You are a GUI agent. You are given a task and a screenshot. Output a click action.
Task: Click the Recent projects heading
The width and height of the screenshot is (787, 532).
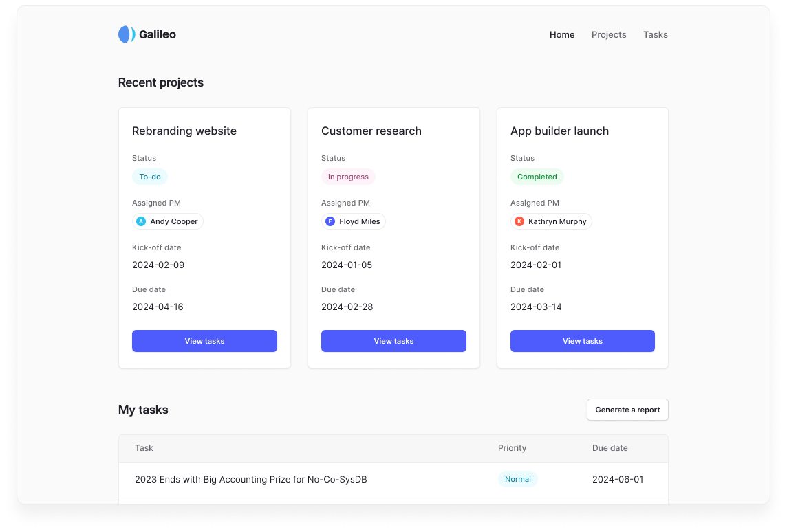[160, 82]
